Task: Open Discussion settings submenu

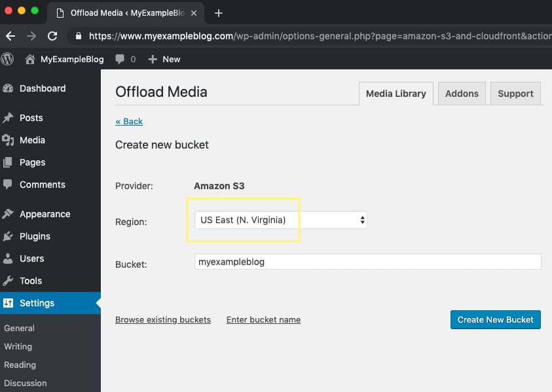Action: click(x=26, y=383)
